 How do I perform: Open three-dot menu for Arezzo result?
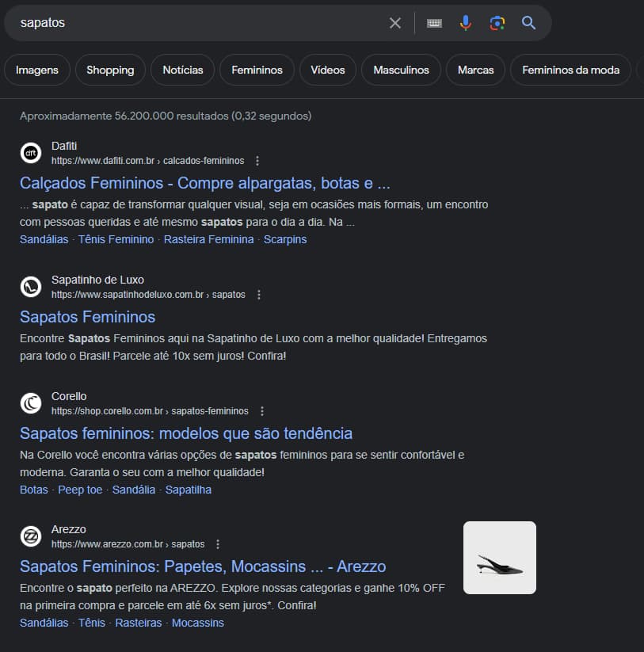click(218, 544)
